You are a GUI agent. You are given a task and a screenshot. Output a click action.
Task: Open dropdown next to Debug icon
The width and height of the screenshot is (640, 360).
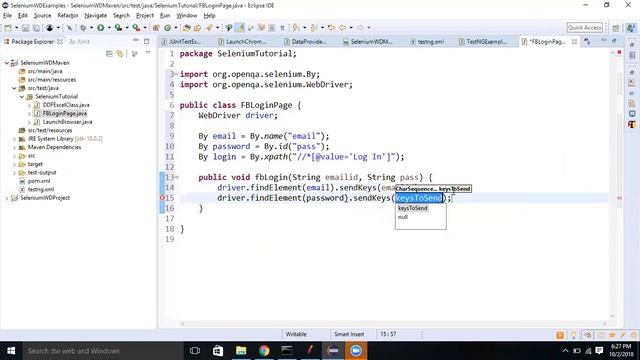pyautogui.click(x=91, y=28)
